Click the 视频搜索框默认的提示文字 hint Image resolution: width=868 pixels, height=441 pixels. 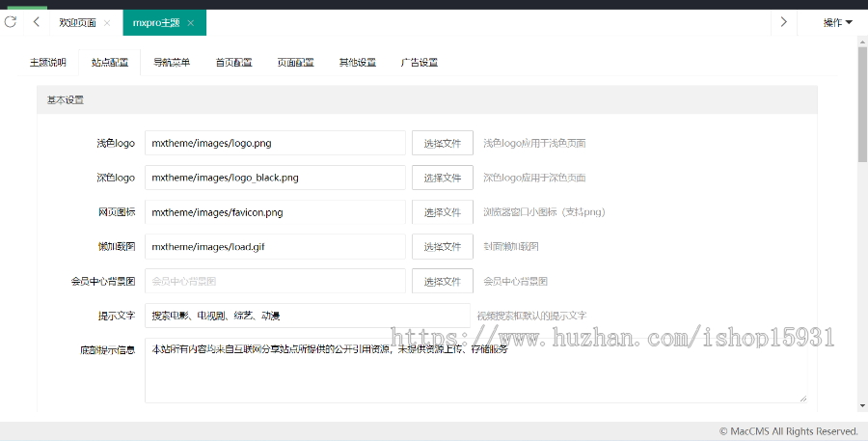click(531, 316)
